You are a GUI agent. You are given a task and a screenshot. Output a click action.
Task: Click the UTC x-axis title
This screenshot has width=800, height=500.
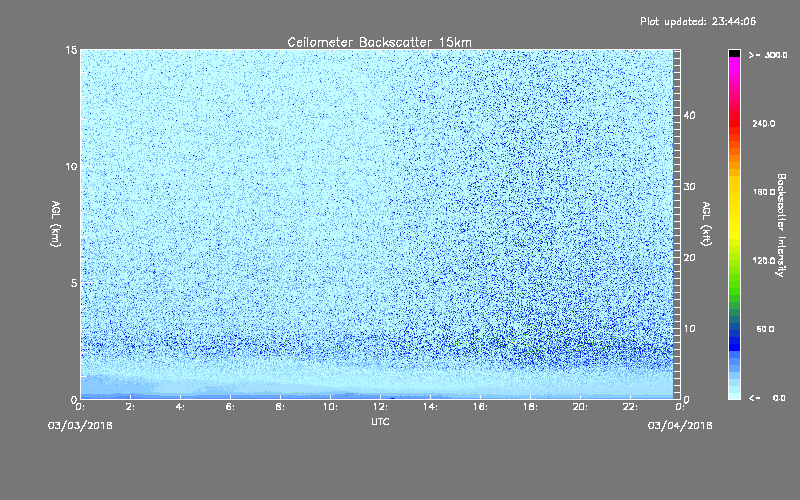[380, 421]
